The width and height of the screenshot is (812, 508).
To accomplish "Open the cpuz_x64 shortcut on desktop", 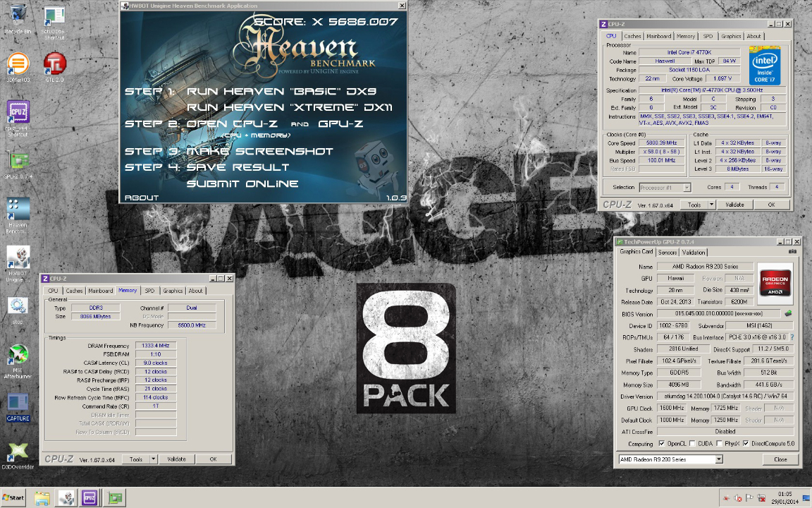I will click(x=18, y=119).
